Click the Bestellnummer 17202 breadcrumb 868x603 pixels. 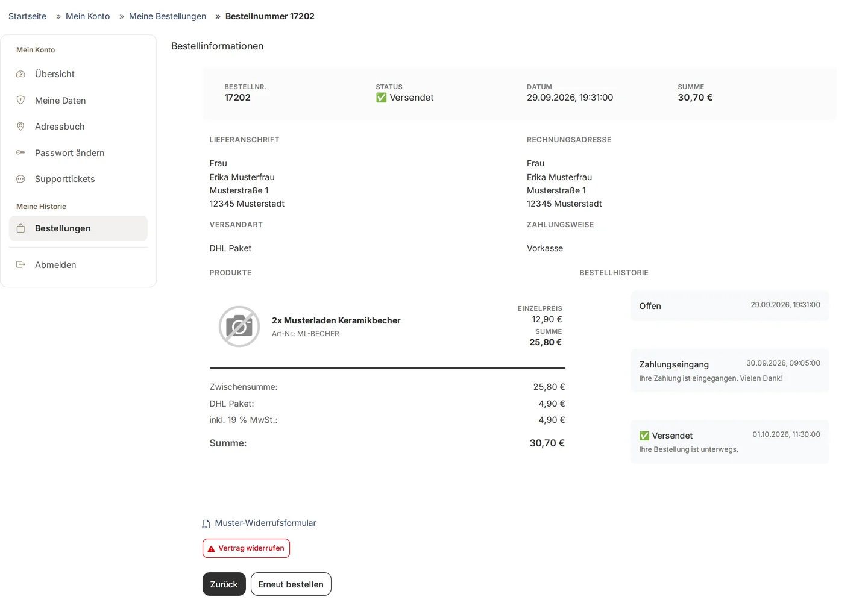pos(270,16)
